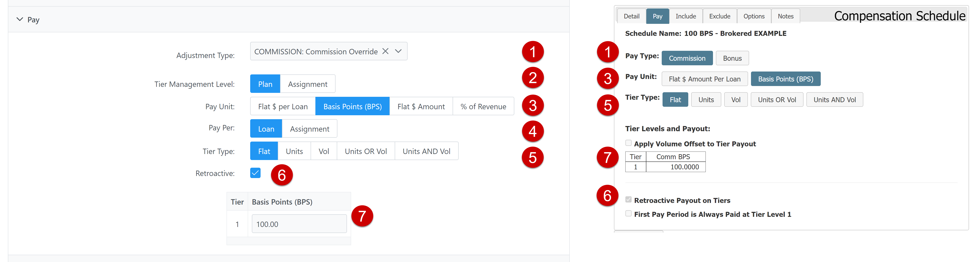The width and height of the screenshot is (980, 262).
Task: Click the Comm BPS column header
Action: point(676,157)
